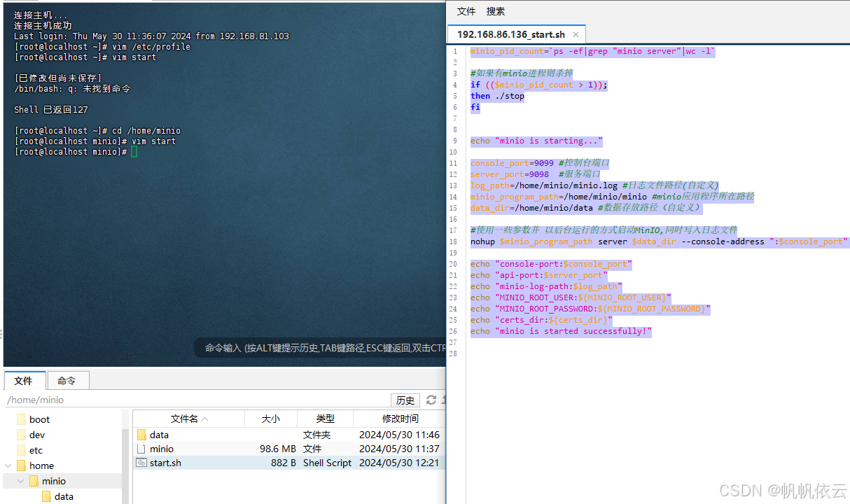Select the dev node in directory tree
The width and height of the screenshot is (850, 504).
pyautogui.click(x=37, y=435)
